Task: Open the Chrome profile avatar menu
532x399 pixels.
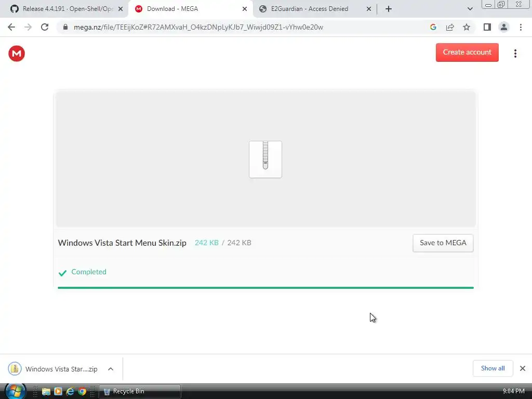Action: [x=504, y=27]
